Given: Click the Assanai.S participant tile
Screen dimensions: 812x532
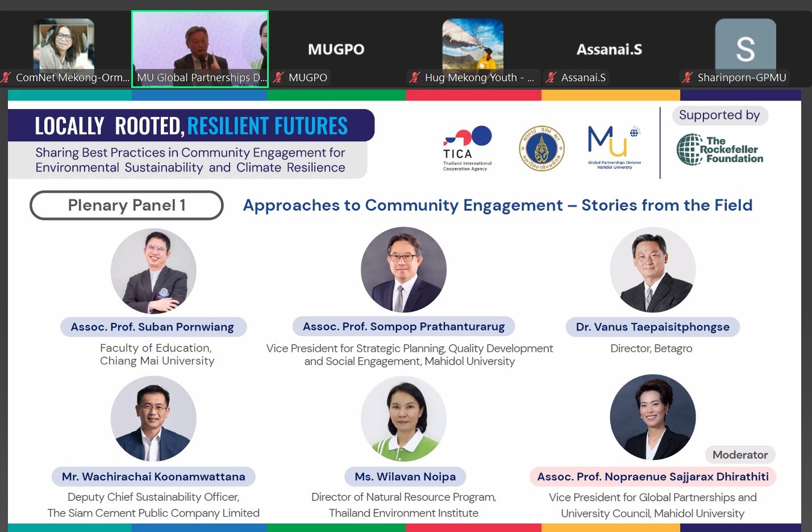Looking at the screenshot, I should click(609, 49).
